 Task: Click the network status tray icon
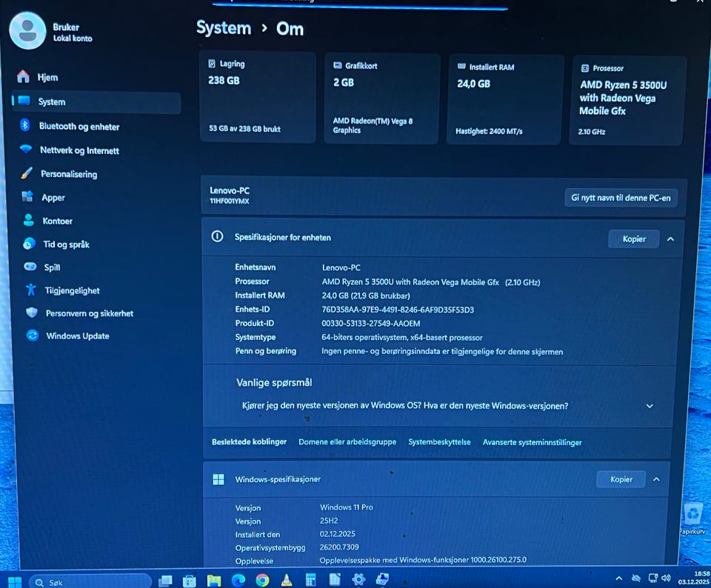coord(653,578)
